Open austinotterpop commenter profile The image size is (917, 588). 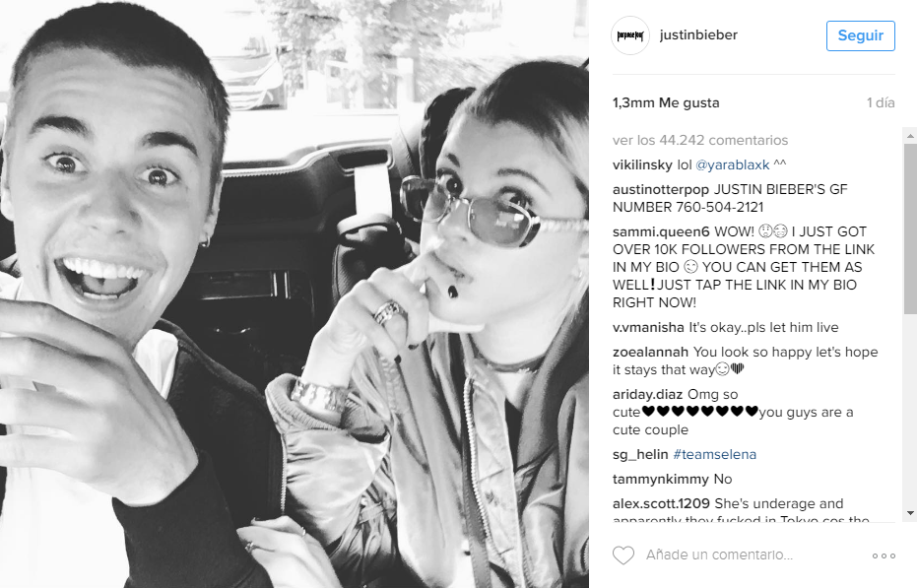(661, 189)
